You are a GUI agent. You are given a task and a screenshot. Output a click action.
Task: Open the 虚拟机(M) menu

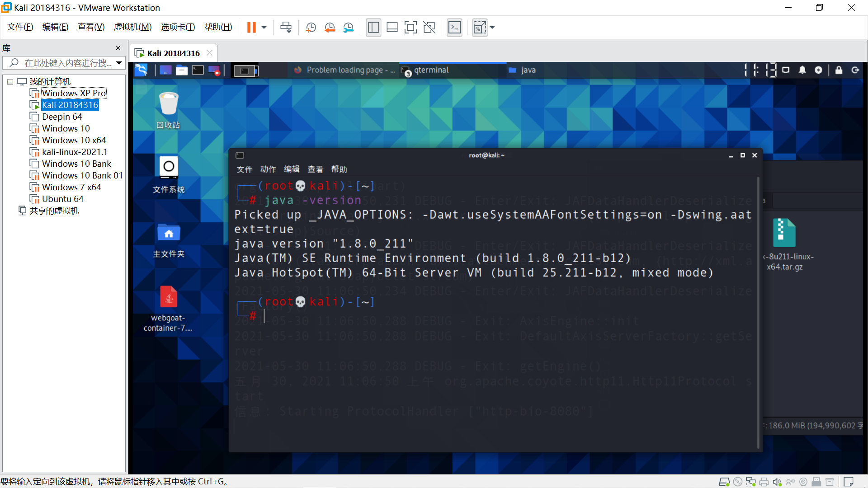(x=132, y=27)
